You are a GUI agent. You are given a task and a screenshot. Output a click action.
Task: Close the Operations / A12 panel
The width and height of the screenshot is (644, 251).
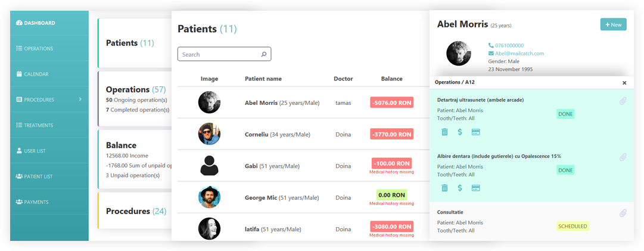point(624,83)
